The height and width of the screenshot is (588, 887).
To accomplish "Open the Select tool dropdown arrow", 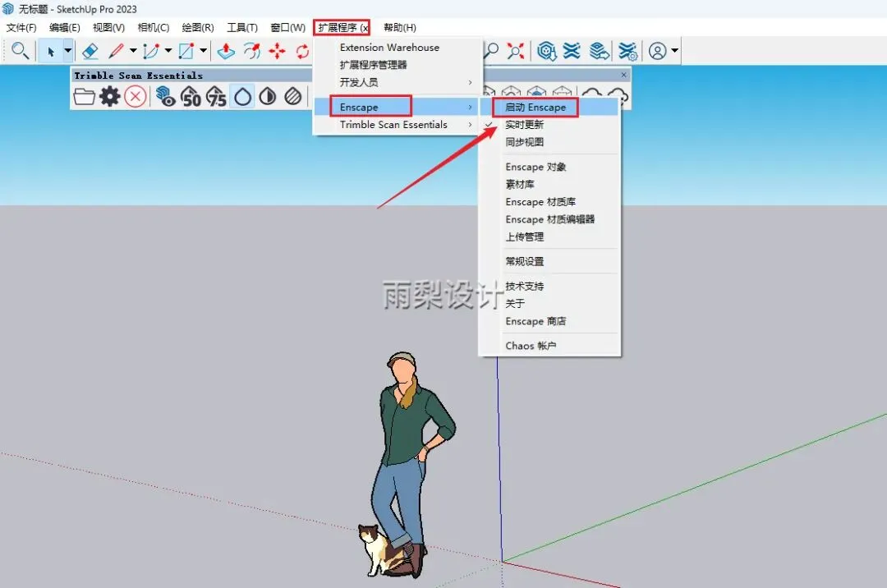I will pyautogui.click(x=68, y=51).
